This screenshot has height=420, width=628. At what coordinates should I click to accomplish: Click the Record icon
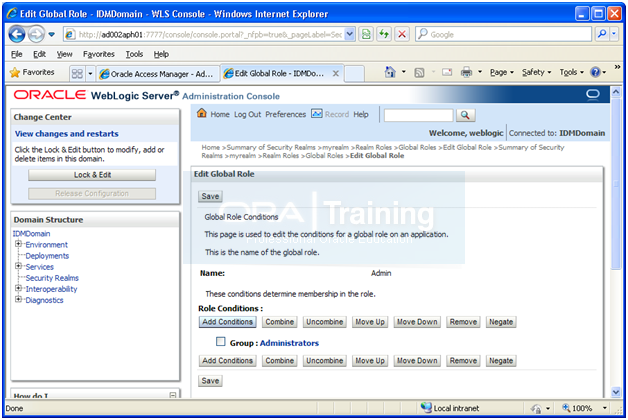tap(317, 114)
